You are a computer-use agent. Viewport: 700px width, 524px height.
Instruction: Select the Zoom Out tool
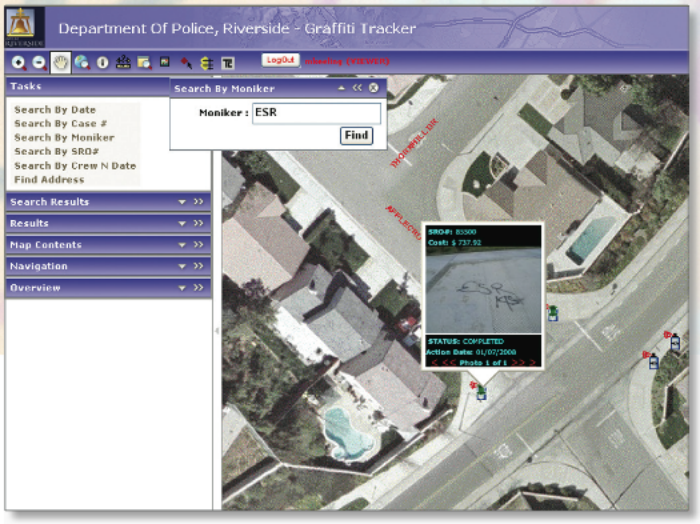pos(39,62)
